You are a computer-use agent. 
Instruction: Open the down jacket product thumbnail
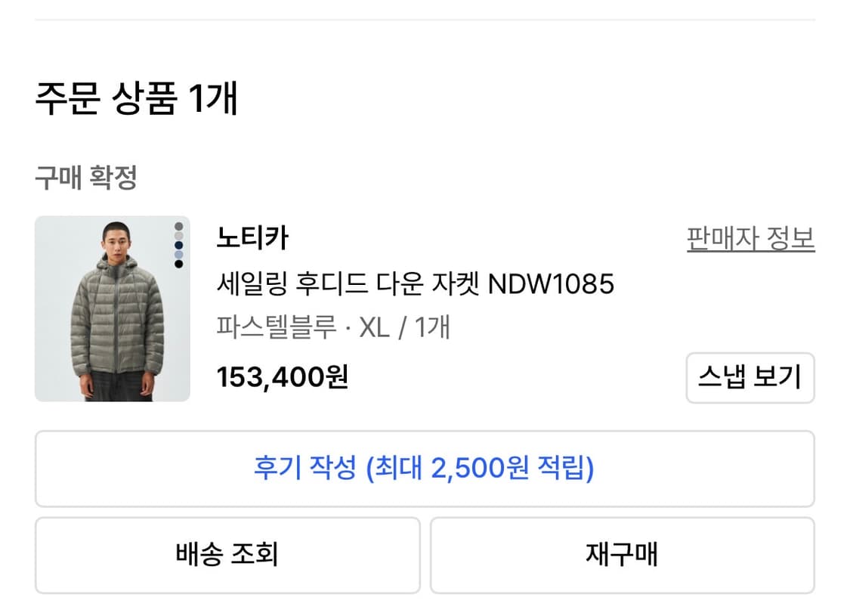point(112,308)
